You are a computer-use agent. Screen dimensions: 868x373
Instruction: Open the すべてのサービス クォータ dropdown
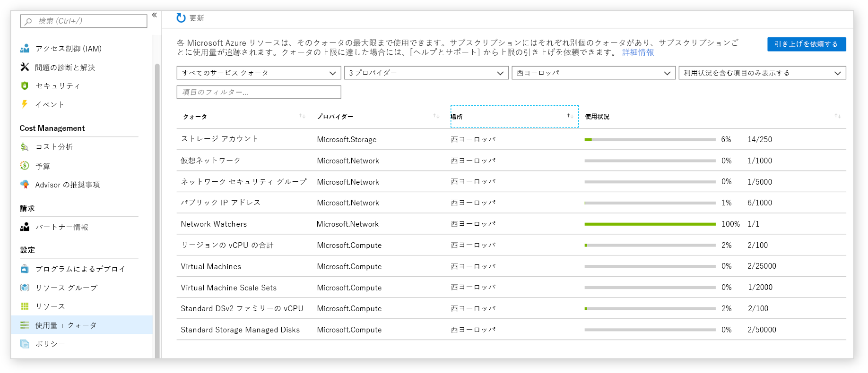pyautogui.click(x=259, y=73)
